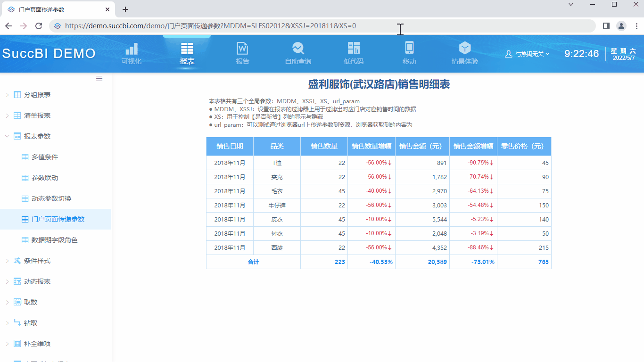Open the 参数联动 report
The width and height of the screenshot is (644, 362).
46,177
